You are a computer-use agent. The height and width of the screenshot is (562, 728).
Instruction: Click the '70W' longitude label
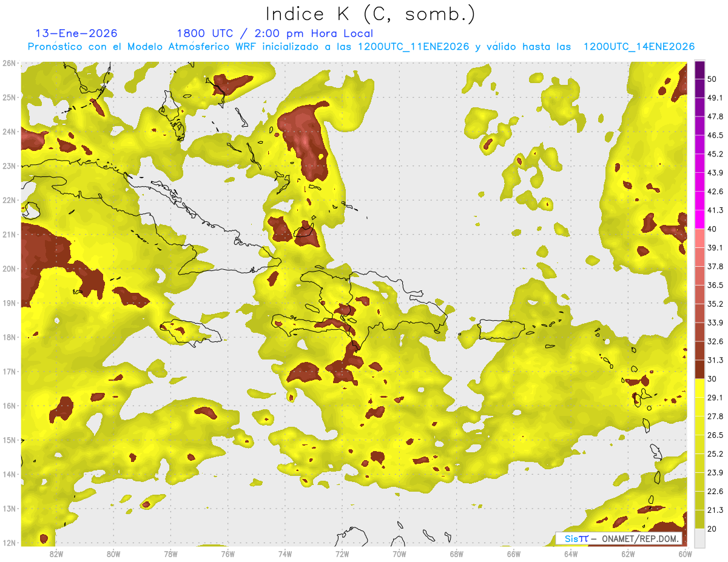[x=399, y=554]
